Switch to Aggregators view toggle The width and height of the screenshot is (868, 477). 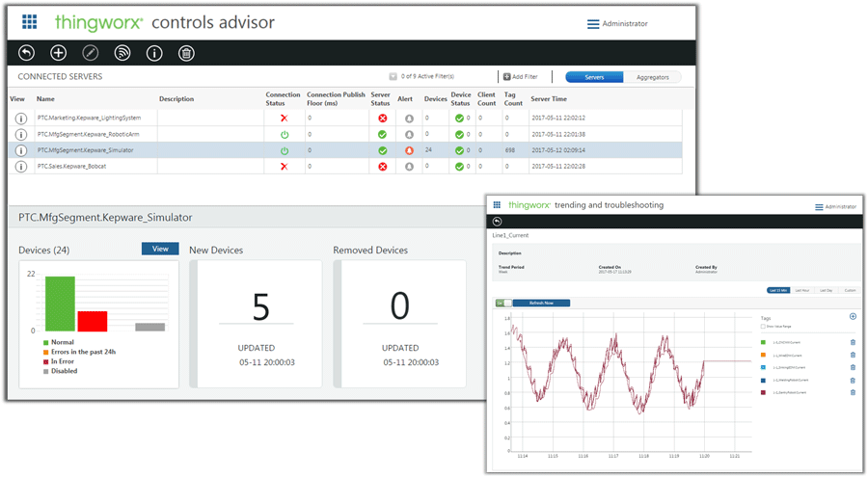point(652,77)
